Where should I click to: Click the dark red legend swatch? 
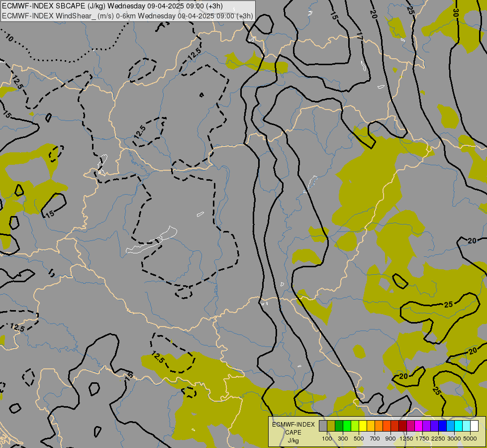pyautogui.click(x=403, y=426)
